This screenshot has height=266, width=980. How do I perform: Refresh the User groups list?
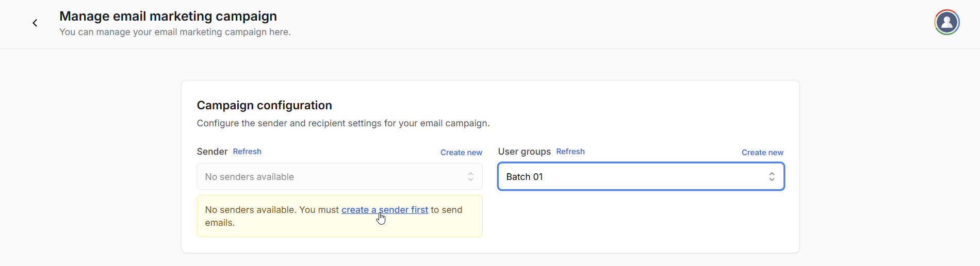[570, 152]
